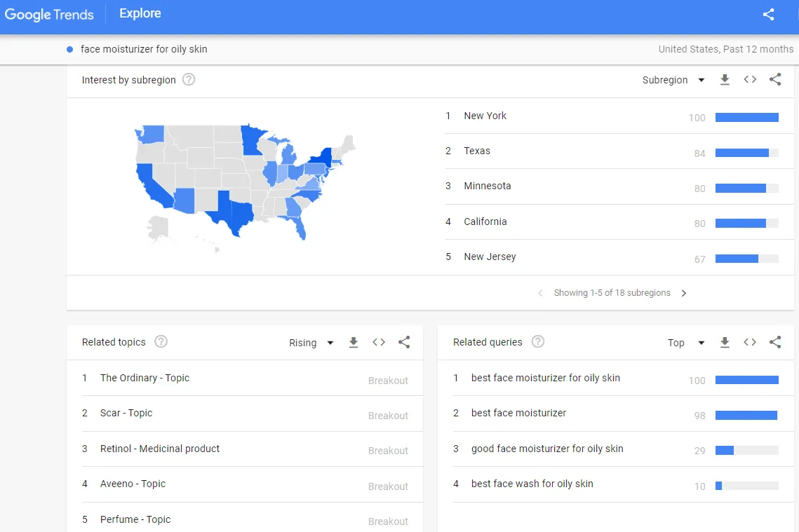Viewport: 799px width, 532px height.
Task: Expand the Rising filter dropdown
Action: [311, 343]
